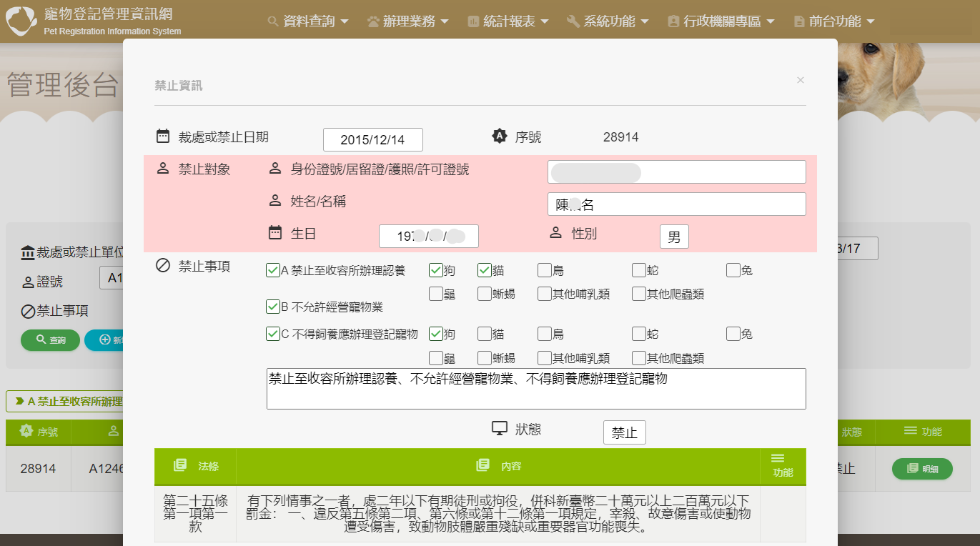The image size is (980, 546).
Task: Click the monitor icon next to 狀態
Action: click(x=500, y=428)
